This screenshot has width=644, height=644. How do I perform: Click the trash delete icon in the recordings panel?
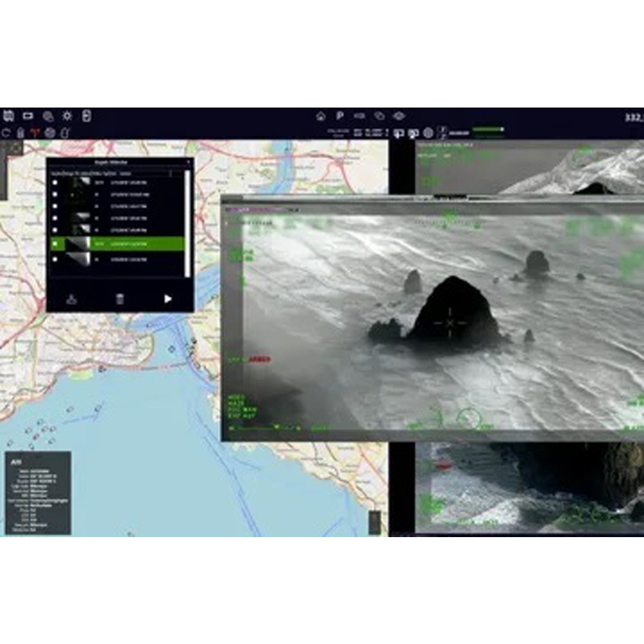point(120,299)
